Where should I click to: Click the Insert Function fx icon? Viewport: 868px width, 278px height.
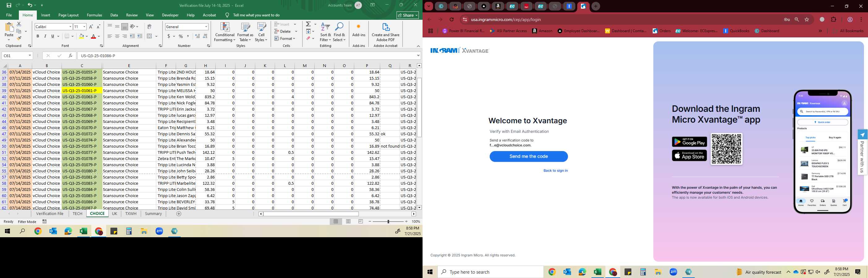71,56
